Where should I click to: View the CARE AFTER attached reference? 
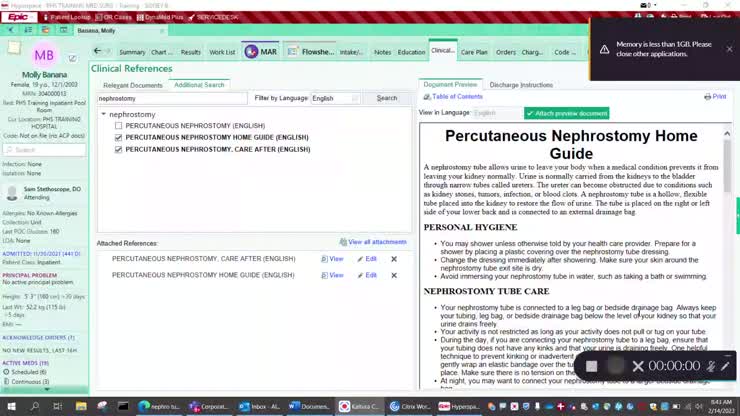(332, 259)
